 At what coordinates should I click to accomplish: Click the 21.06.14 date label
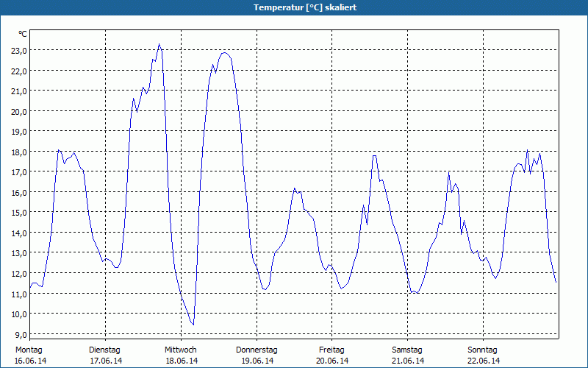(408, 361)
